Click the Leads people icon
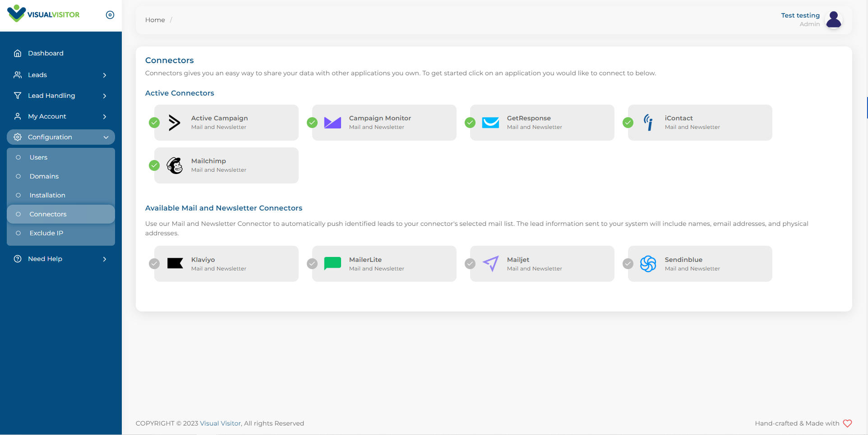Viewport: 868px width, 435px height. (18, 75)
